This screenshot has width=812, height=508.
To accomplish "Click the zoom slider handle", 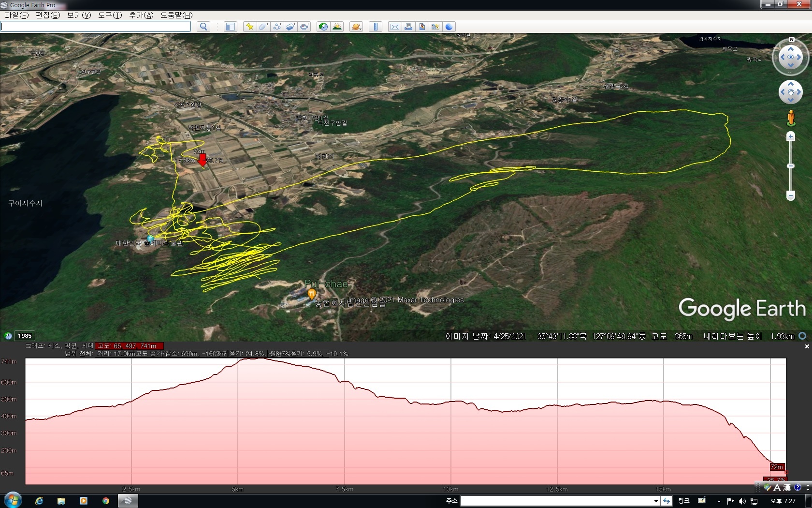I will (x=791, y=166).
